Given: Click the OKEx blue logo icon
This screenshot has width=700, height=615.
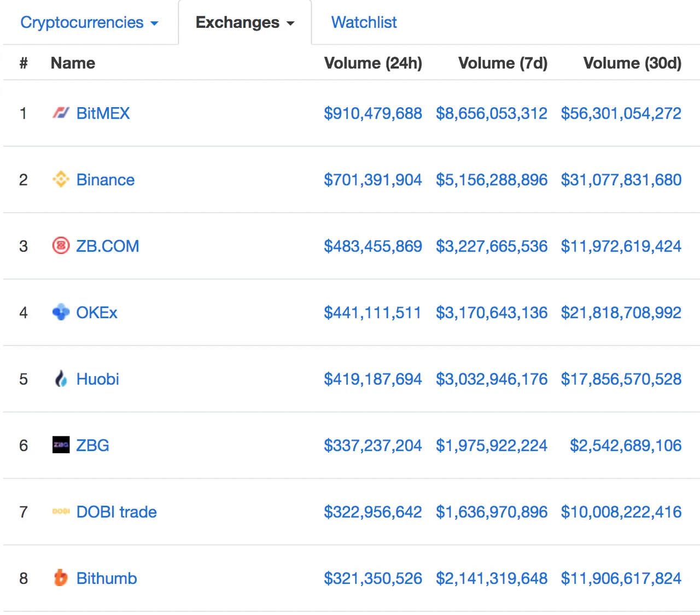Looking at the screenshot, I should tap(61, 312).
